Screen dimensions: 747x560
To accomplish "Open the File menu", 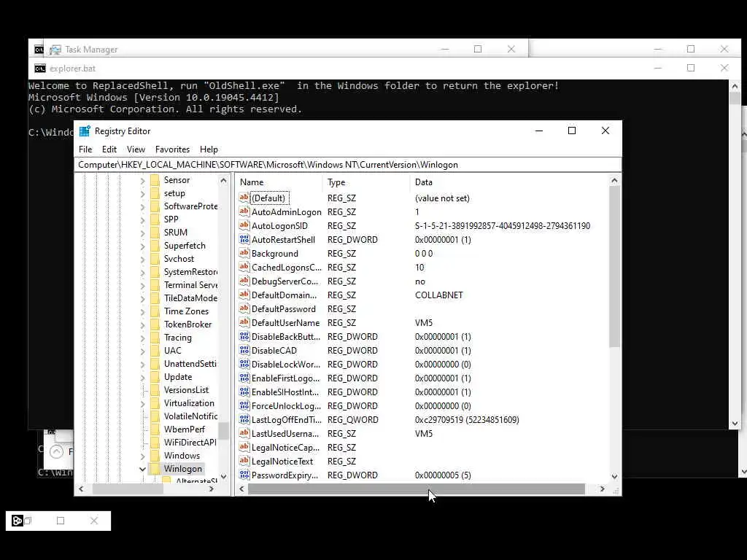I will coord(85,149).
